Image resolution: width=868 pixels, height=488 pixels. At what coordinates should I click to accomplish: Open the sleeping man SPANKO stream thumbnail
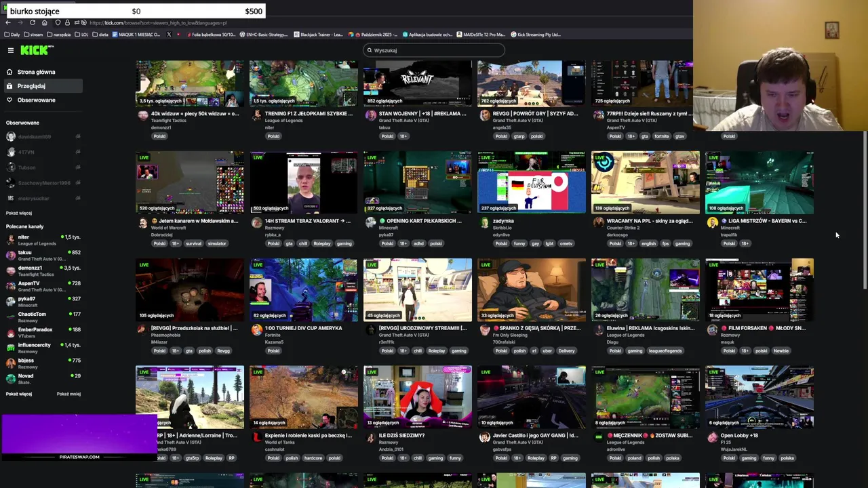pos(531,289)
